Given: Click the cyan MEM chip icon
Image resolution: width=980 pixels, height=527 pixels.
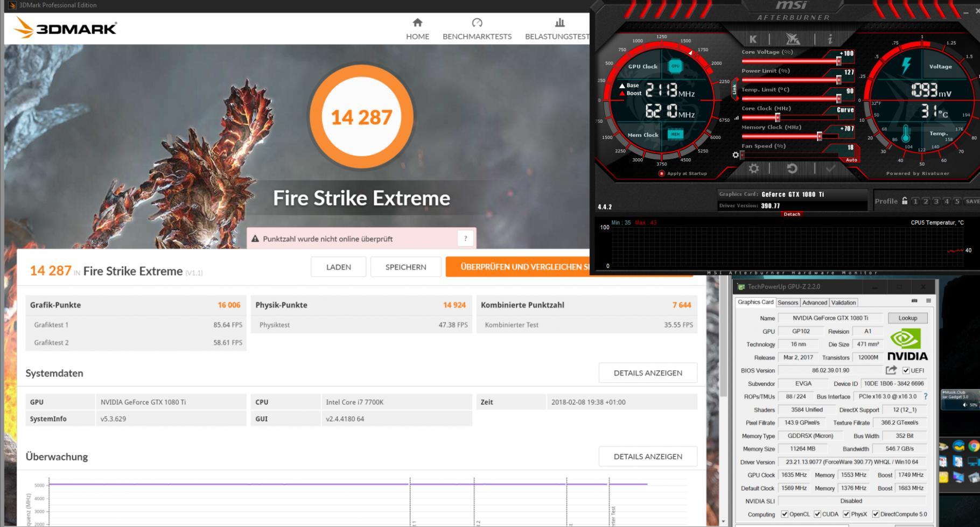Looking at the screenshot, I should click(675, 134).
